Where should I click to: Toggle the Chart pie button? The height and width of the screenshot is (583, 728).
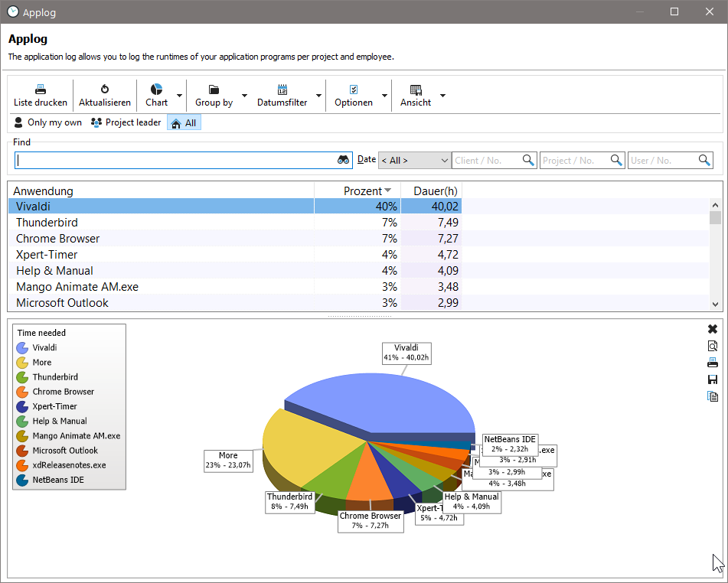(156, 95)
